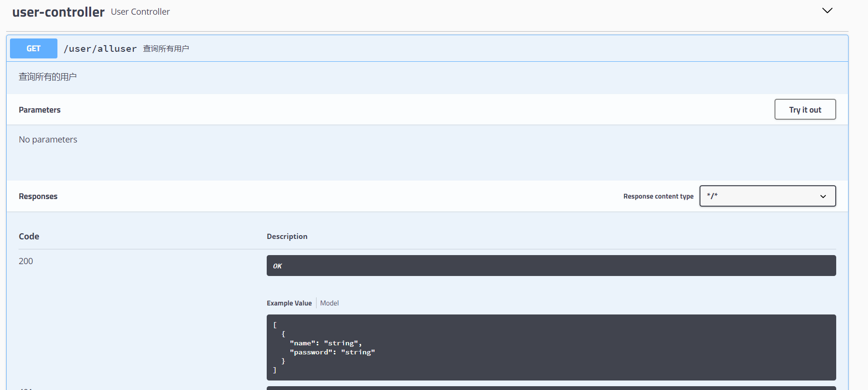
Task: Click the No parameters text
Action: tap(48, 139)
